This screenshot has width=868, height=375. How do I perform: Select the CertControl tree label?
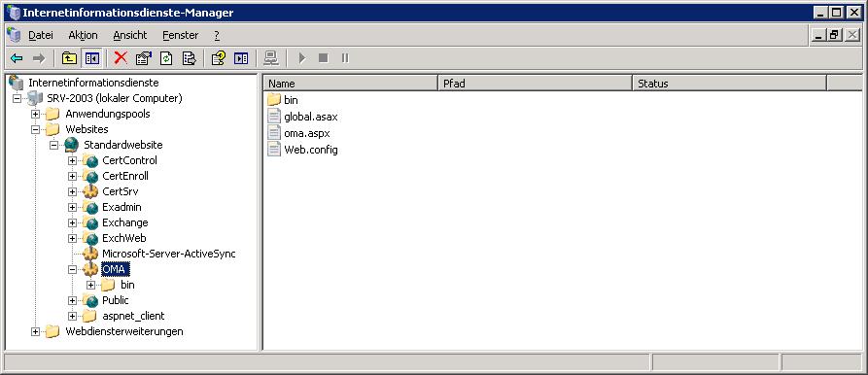click(x=129, y=160)
